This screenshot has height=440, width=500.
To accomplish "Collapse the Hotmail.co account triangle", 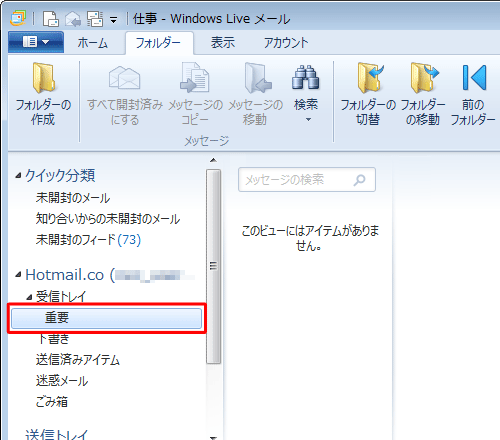I will (19, 275).
